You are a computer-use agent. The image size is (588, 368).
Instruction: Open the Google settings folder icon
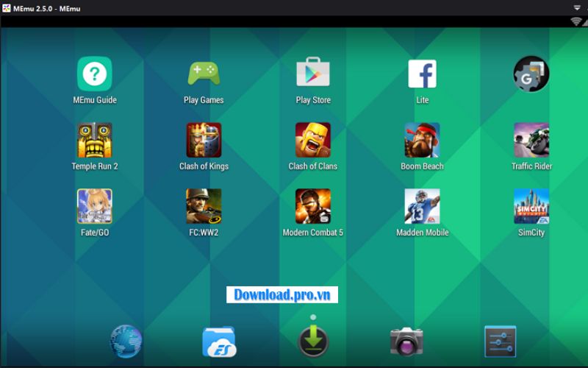tap(531, 74)
